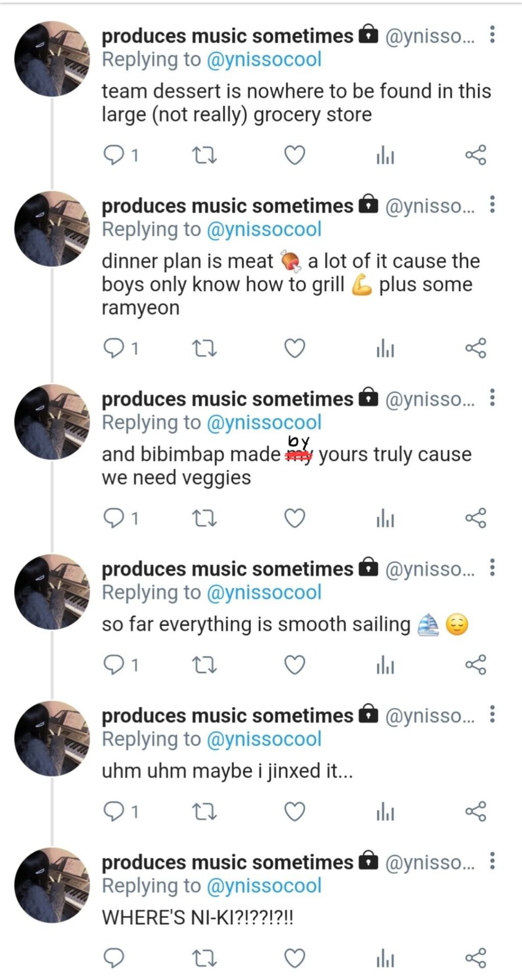Retweet the 'dinner plan is meat' tweet
This screenshot has width=522, height=980.
tap(204, 349)
